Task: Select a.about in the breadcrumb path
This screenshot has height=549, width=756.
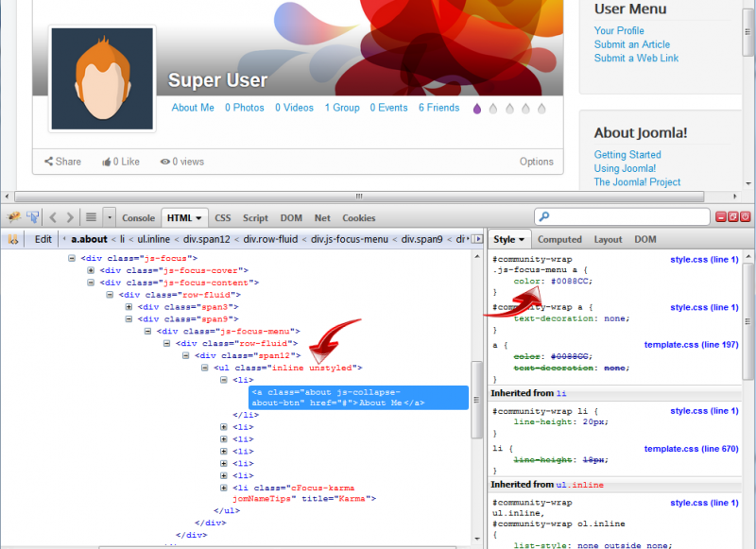Action: tap(89, 239)
